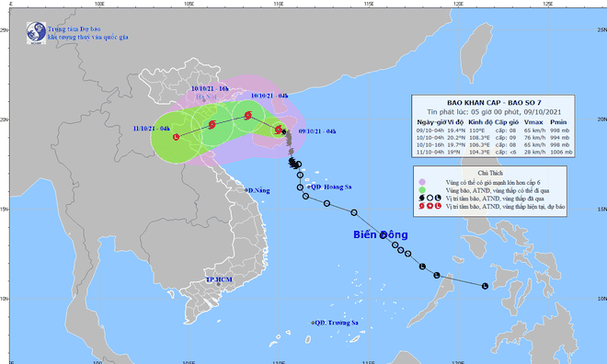Click the Biển Đông sea label
This screenshot has height=364, width=607.
381,234
